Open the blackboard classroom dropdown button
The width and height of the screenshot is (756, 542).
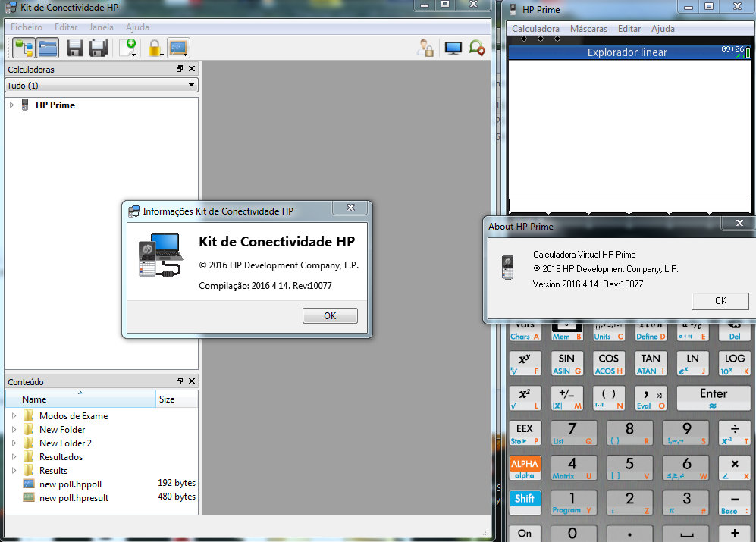tap(178, 48)
